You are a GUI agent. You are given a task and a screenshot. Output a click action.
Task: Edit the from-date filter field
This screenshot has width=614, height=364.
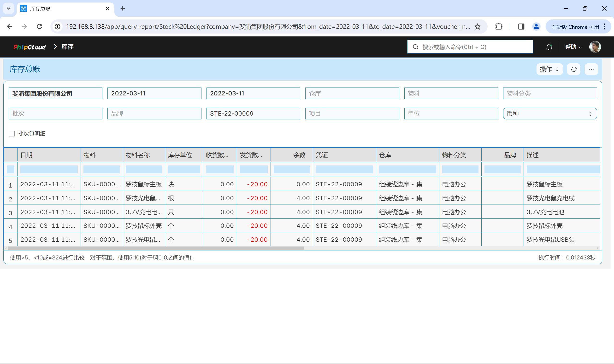coord(154,94)
